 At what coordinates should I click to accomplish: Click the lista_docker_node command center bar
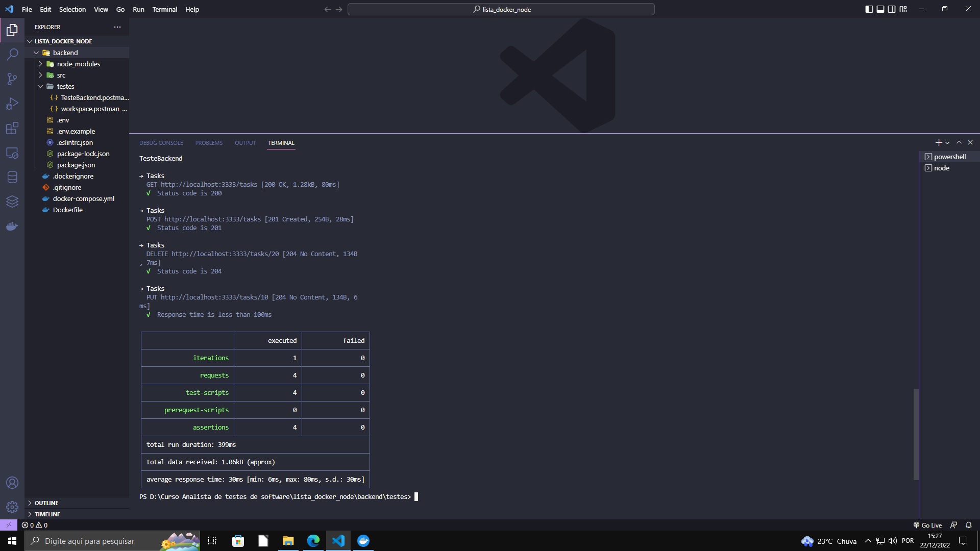501,9
